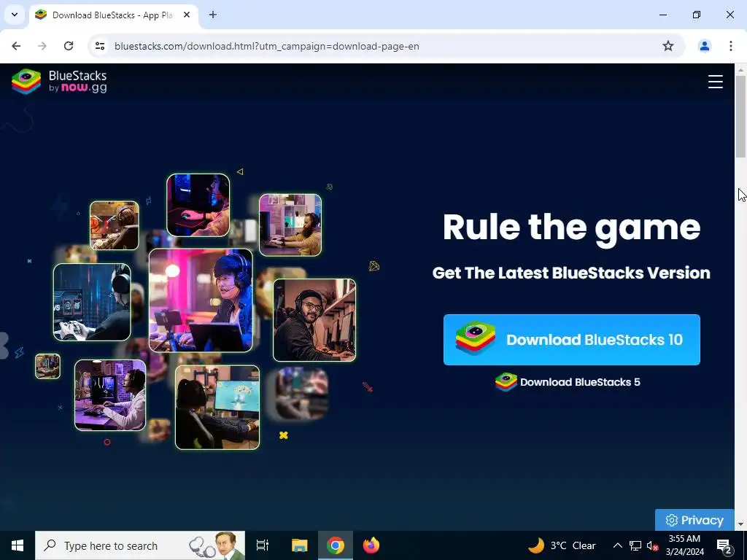This screenshot has height=560, width=747.
Task: Open the Privacy settings button
Action: pos(694,520)
